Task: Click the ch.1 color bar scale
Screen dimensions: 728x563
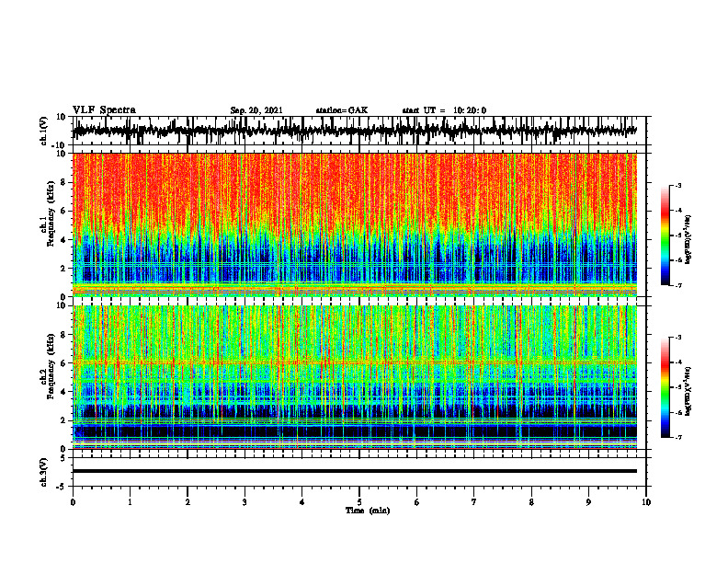Action: tap(665, 236)
